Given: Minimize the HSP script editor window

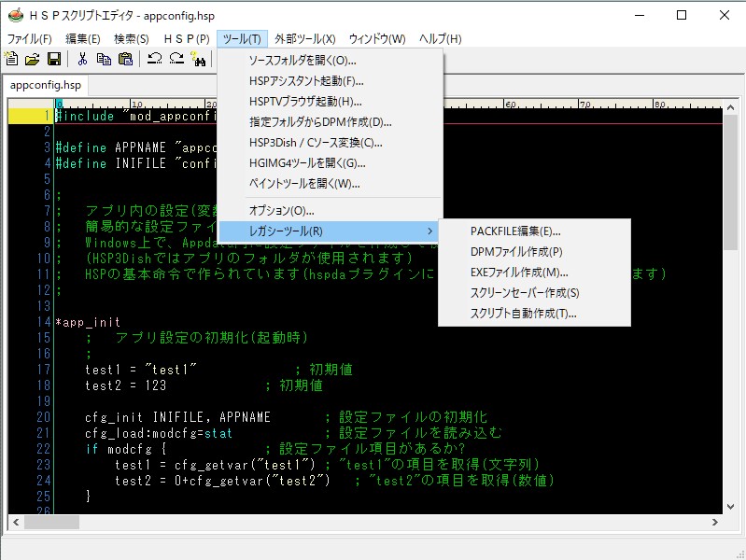Looking at the screenshot, I should click(640, 15).
